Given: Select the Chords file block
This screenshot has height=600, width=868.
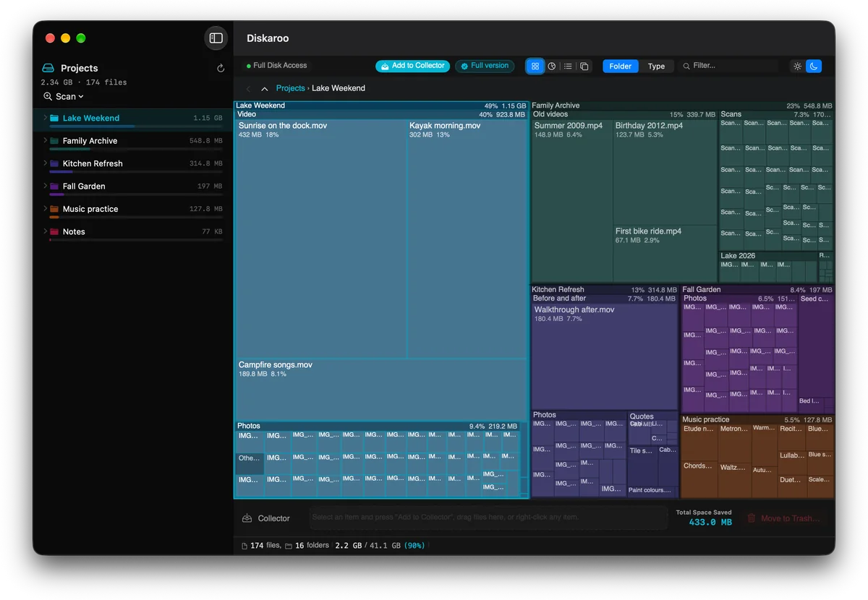Looking at the screenshot, I should coord(699,479).
